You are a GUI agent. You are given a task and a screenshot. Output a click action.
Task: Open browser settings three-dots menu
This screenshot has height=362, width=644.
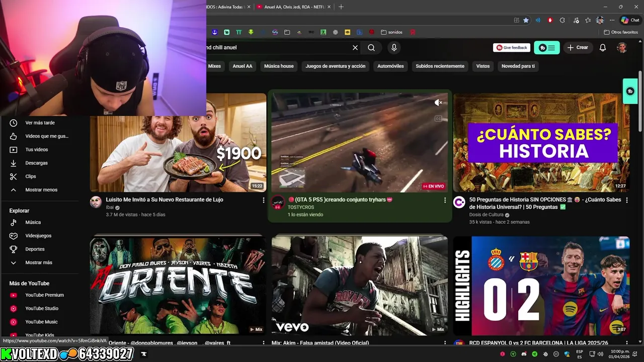(612, 20)
